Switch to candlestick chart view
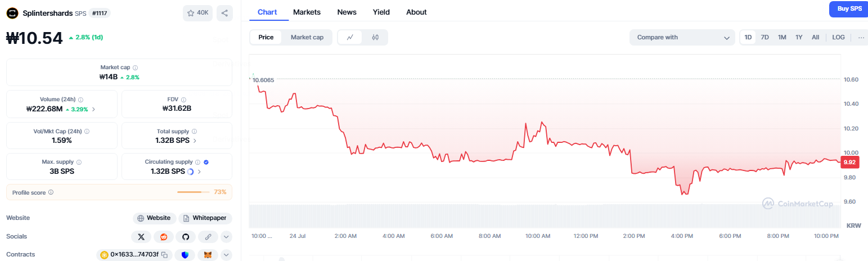Screen dimensions: 868x261 pos(375,38)
